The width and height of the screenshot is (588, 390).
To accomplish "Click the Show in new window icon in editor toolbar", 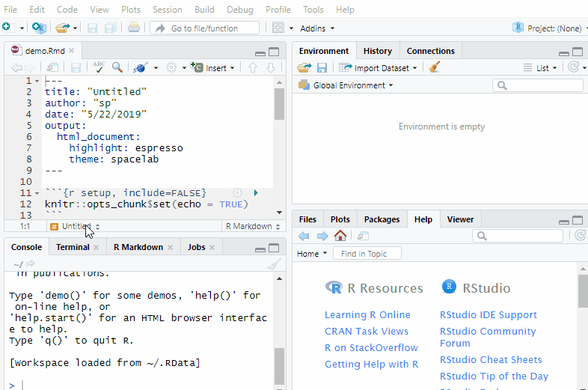I will coord(52,67).
